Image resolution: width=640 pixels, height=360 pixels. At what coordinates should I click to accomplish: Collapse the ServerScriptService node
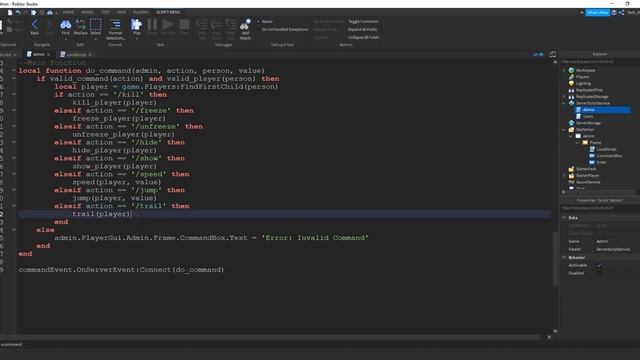564,103
